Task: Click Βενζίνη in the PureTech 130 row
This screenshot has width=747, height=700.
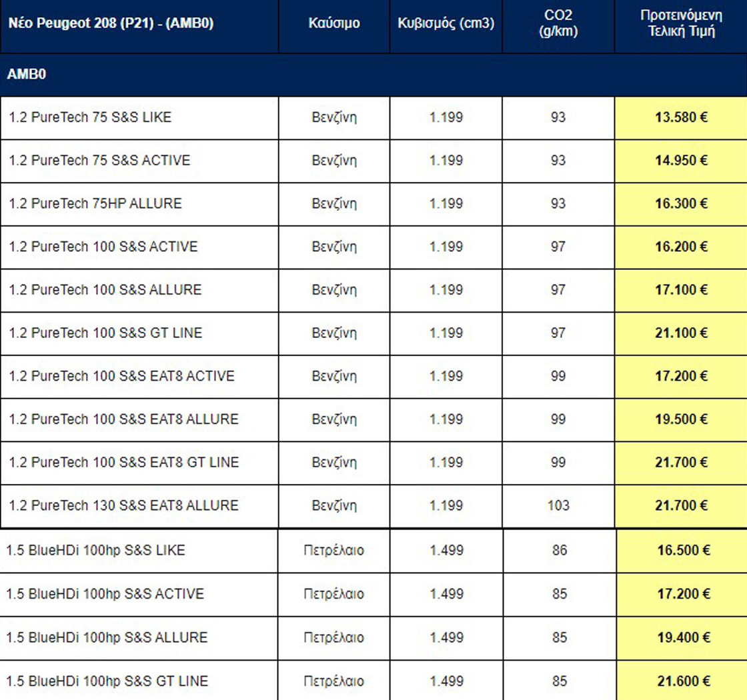Action: 334,505
